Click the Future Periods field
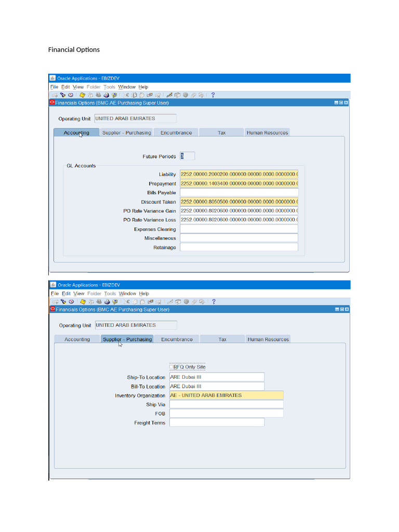This screenshot has width=399, height=532. click(187, 156)
